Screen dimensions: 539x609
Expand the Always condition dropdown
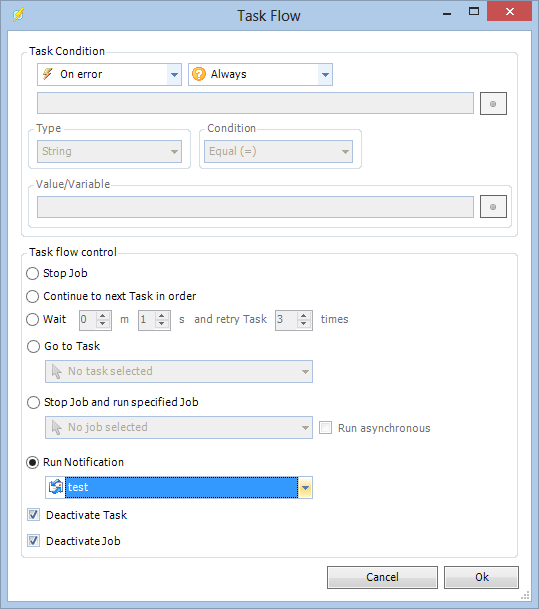(325, 74)
